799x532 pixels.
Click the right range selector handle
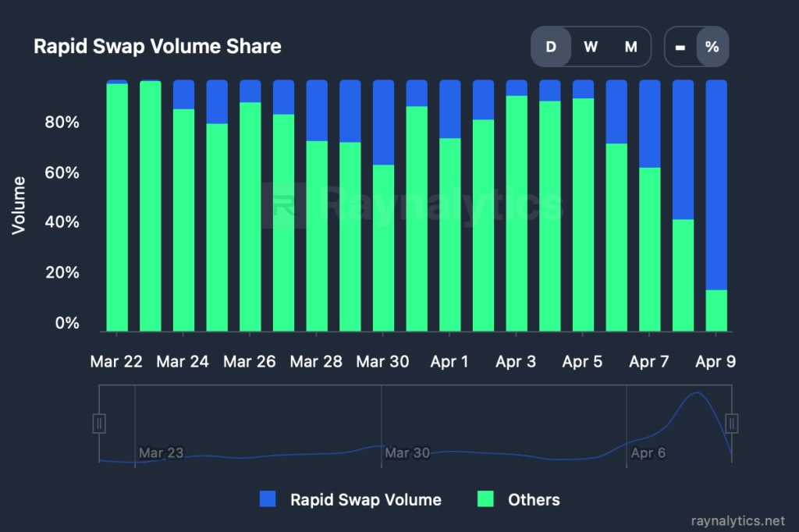point(730,424)
